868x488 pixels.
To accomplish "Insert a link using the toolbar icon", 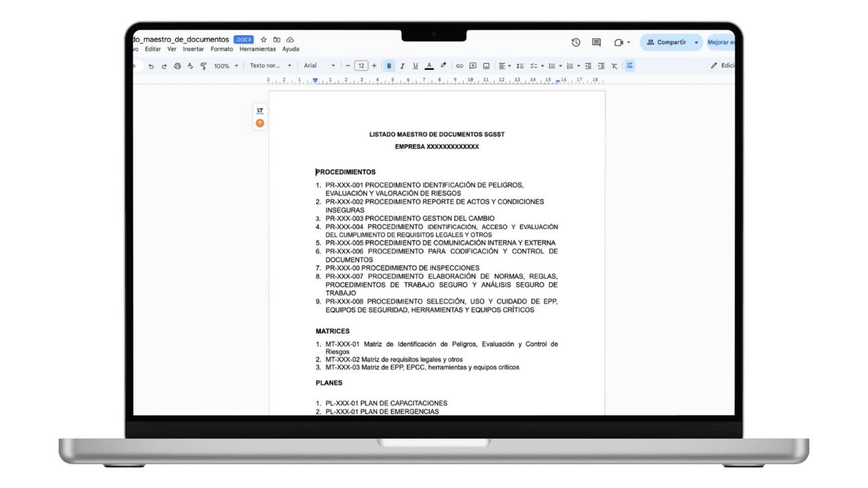I will tap(459, 65).
